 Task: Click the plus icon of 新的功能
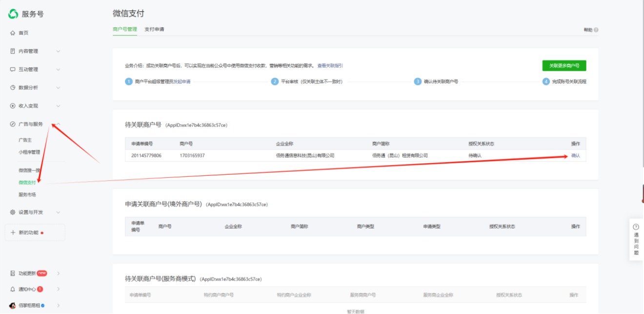tap(13, 232)
